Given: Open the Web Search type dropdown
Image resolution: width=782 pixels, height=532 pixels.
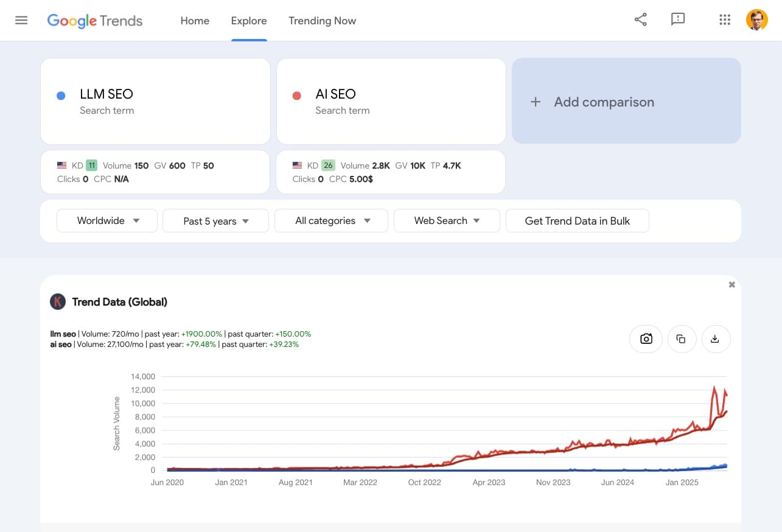Looking at the screenshot, I should click(x=447, y=220).
